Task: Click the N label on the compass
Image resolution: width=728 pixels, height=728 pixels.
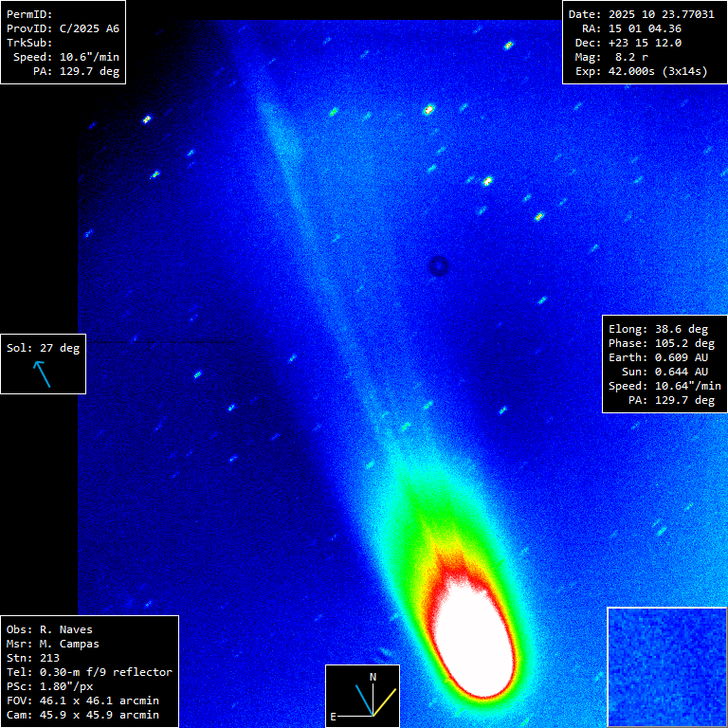Action: click(373, 677)
